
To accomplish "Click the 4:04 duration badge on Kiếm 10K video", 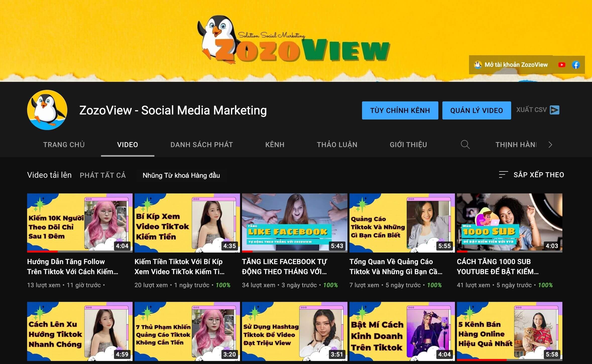I will 122,246.
